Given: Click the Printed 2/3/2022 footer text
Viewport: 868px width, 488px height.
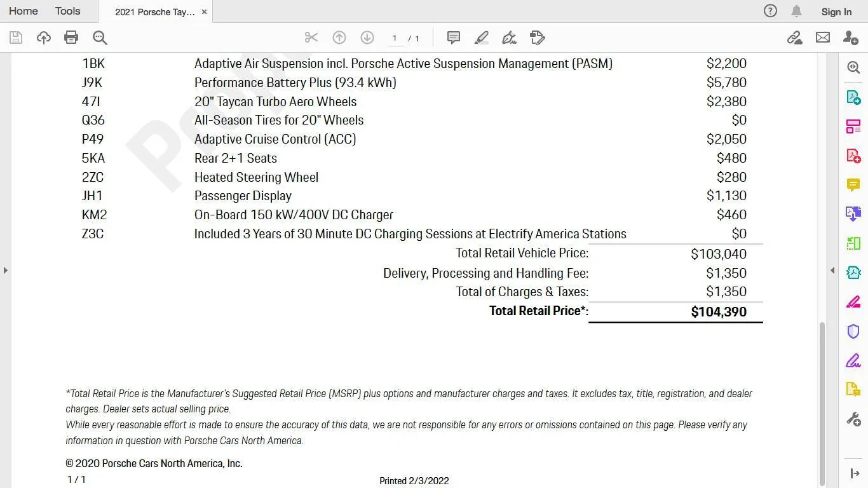Looking at the screenshot, I should tap(414, 480).
